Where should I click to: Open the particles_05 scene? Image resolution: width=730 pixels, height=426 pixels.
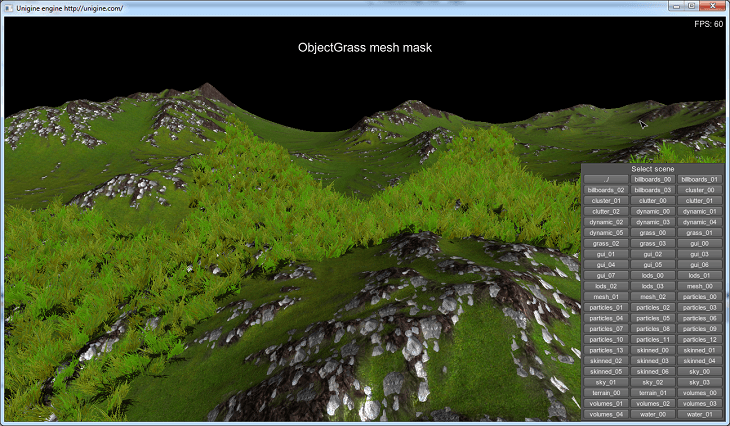(653, 318)
